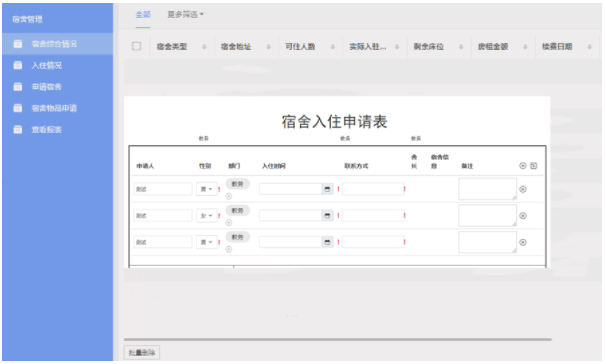Click the 查看报表 sidebar icon
606x364 pixels.
tap(18, 129)
